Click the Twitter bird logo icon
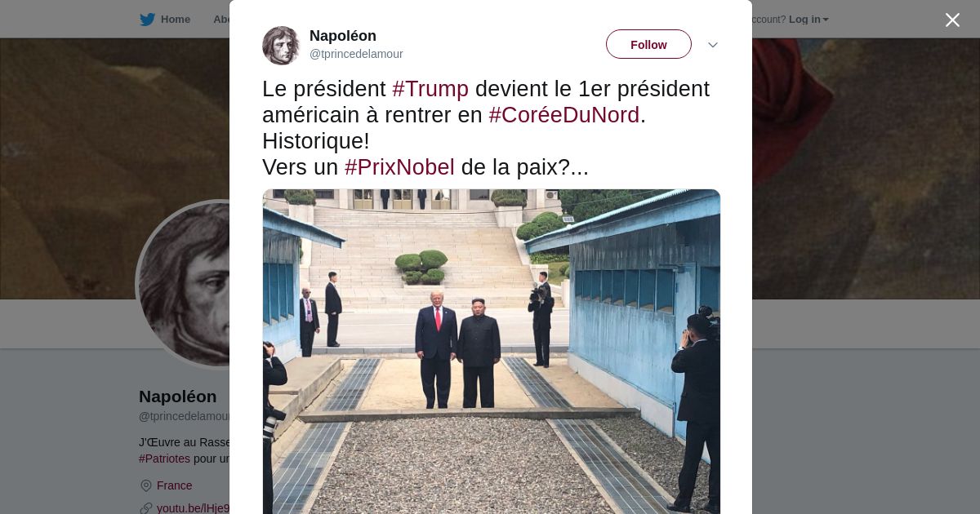980x514 pixels. coord(147,20)
